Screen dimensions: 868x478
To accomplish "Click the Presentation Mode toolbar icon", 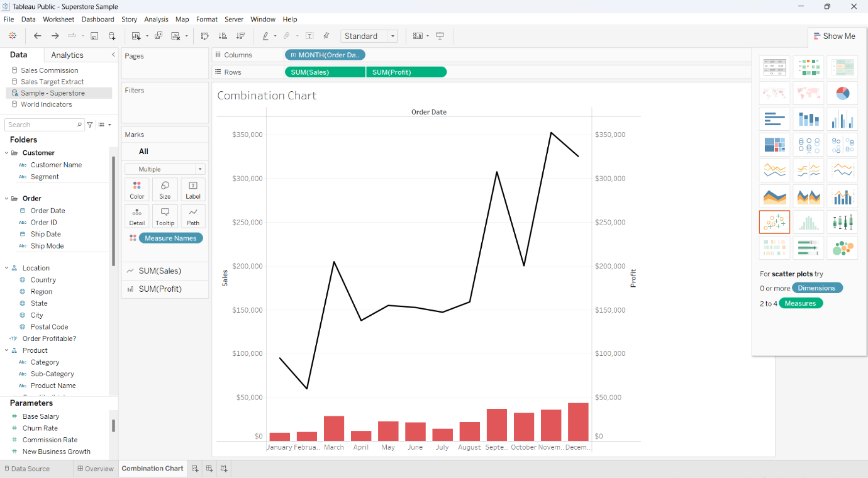I will [440, 36].
